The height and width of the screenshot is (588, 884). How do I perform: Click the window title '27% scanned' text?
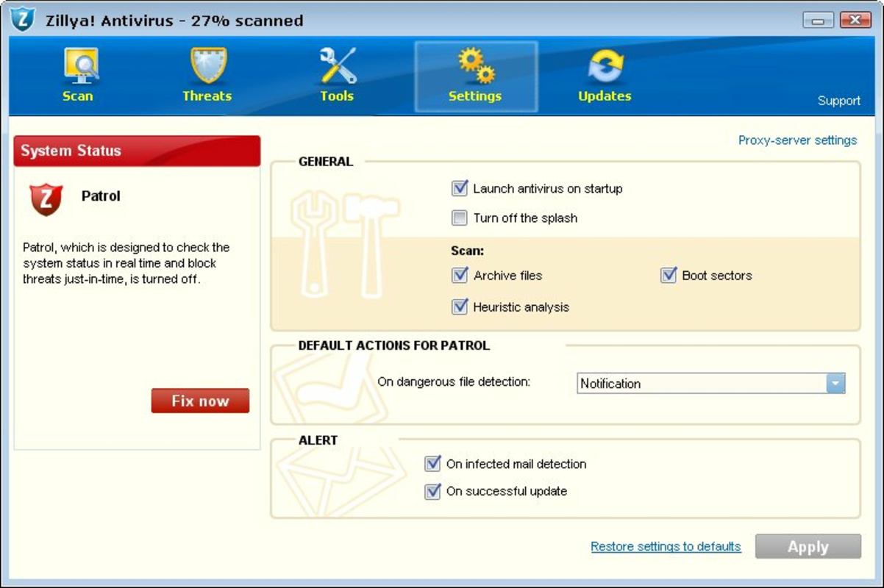[x=247, y=21]
